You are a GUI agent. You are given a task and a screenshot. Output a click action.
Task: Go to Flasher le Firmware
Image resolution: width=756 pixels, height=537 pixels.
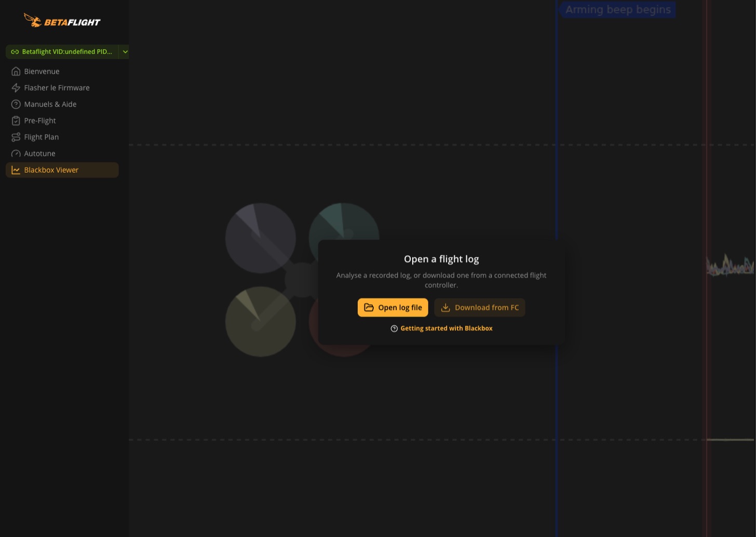click(x=62, y=88)
